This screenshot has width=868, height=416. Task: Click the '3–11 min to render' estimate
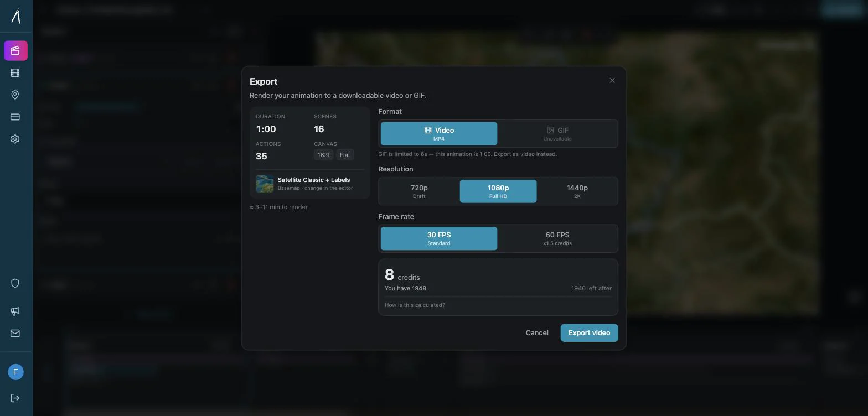[x=278, y=207]
